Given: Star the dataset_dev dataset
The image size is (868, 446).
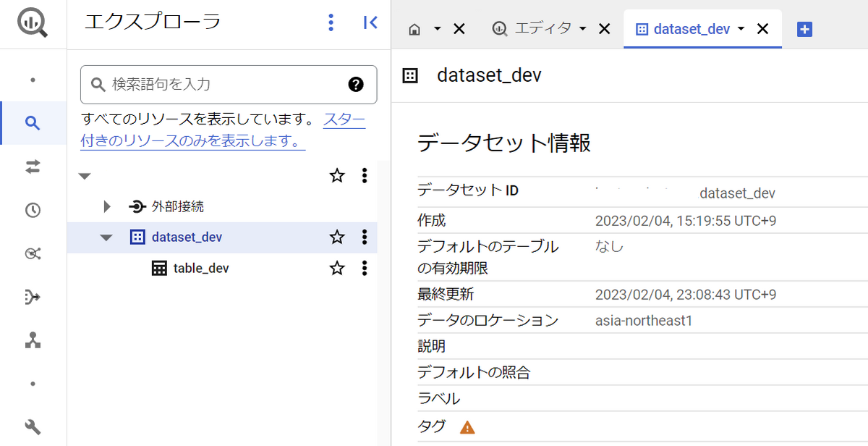Looking at the screenshot, I should (x=337, y=237).
